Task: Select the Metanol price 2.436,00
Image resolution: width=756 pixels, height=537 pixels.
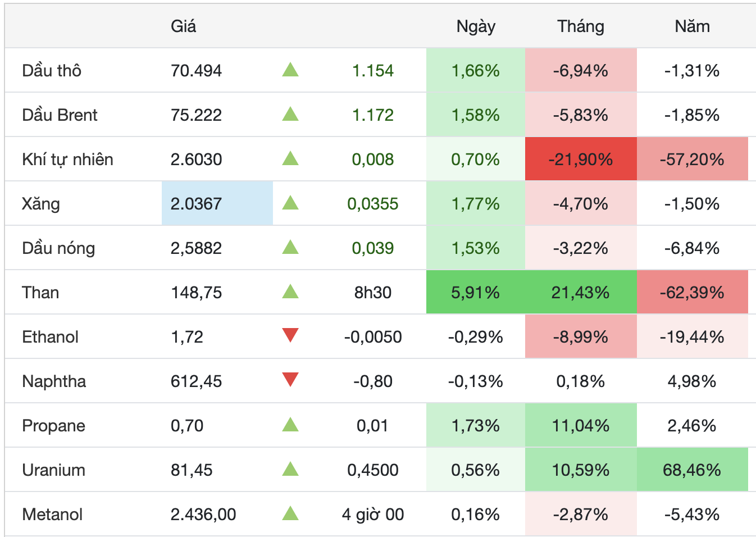Action: coord(203,515)
